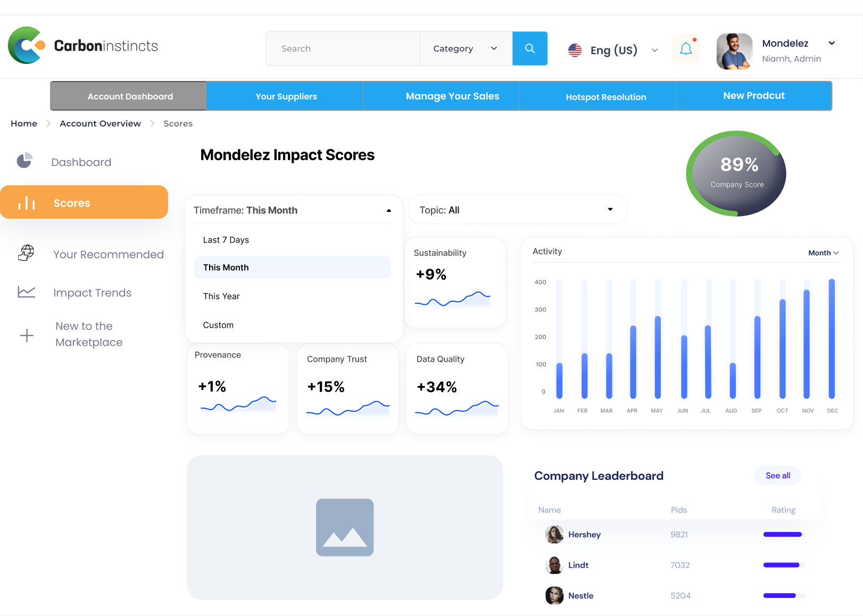Click the breadcrumb arrow after Home
This screenshot has width=863, height=616.
(48, 123)
